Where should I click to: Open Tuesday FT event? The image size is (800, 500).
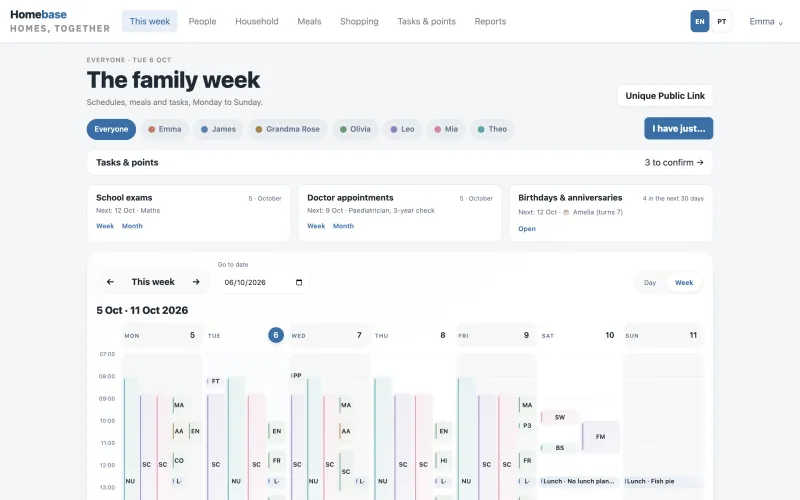pyautogui.click(x=215, y=381)
